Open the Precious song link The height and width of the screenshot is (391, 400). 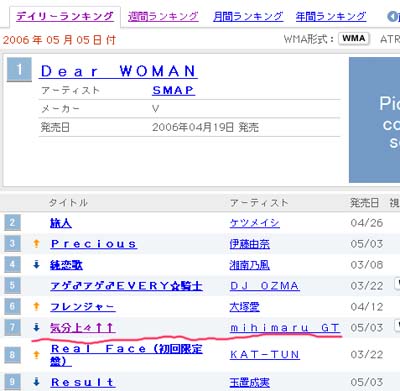pos(94,244)
